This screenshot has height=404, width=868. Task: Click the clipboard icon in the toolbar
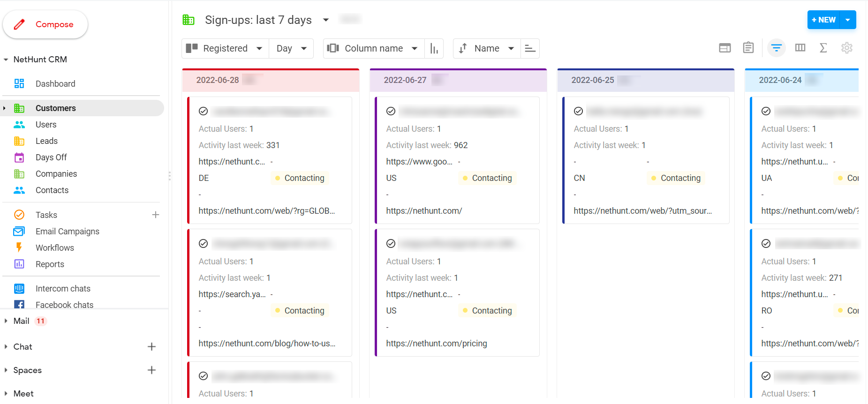[x=748, y=48]
